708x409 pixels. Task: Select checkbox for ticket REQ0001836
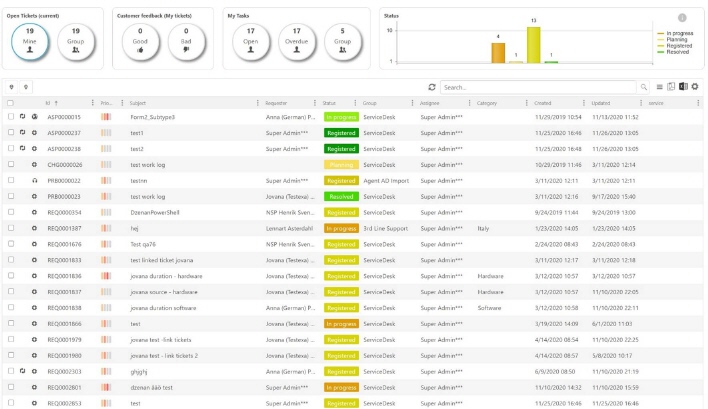[x=11, y=275]
